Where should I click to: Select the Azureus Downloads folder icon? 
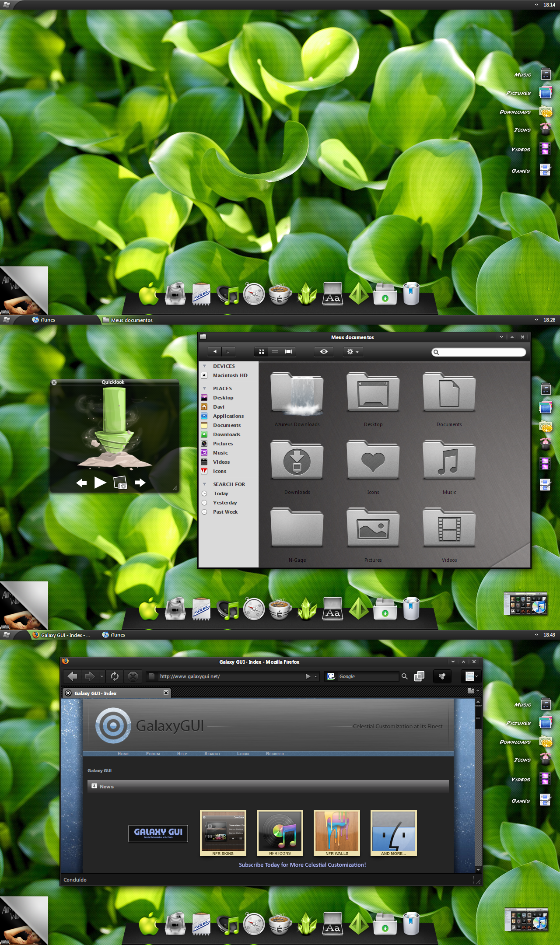pyautogui.click(x=297, y=392)
